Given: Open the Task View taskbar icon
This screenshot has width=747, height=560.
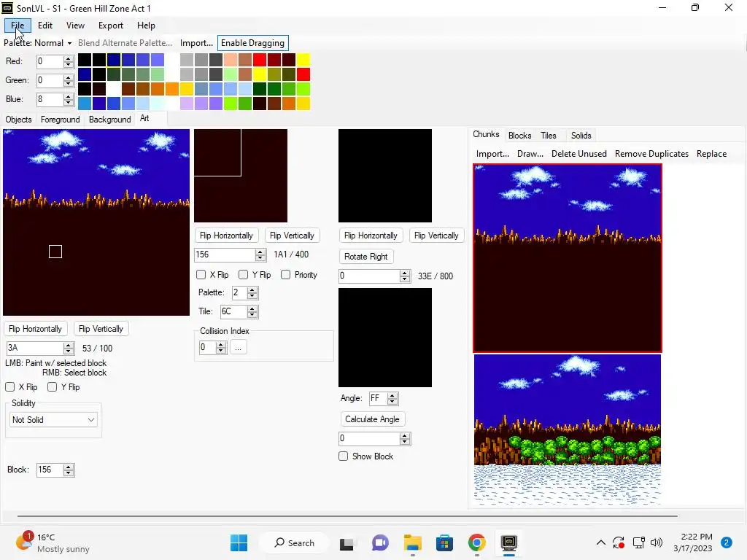Looking at the screenshot, I should click(x=347, y=542).
